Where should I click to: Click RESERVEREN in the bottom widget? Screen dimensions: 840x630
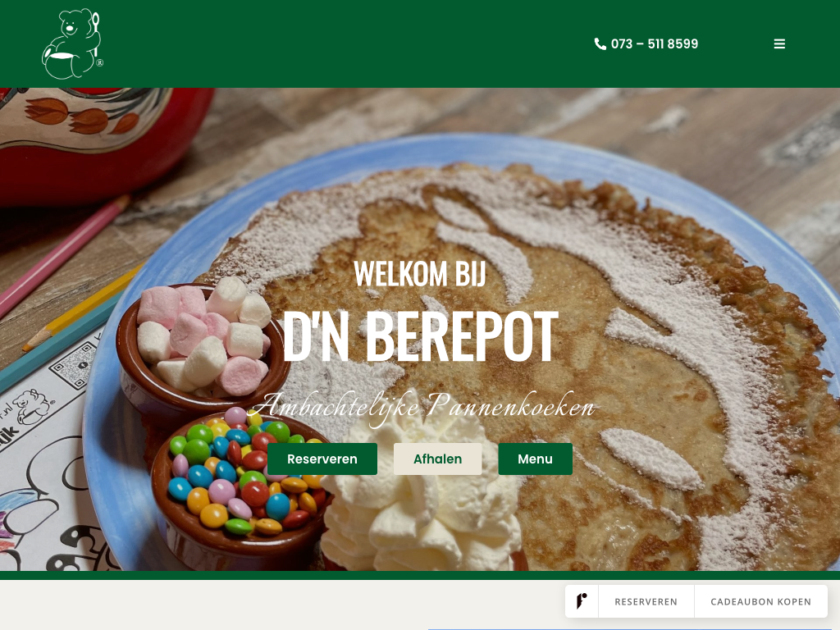tap(646, 601)
